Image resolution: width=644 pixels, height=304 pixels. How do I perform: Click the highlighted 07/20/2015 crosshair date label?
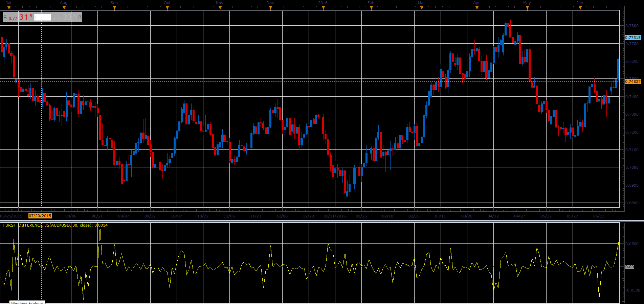point(40,216)
